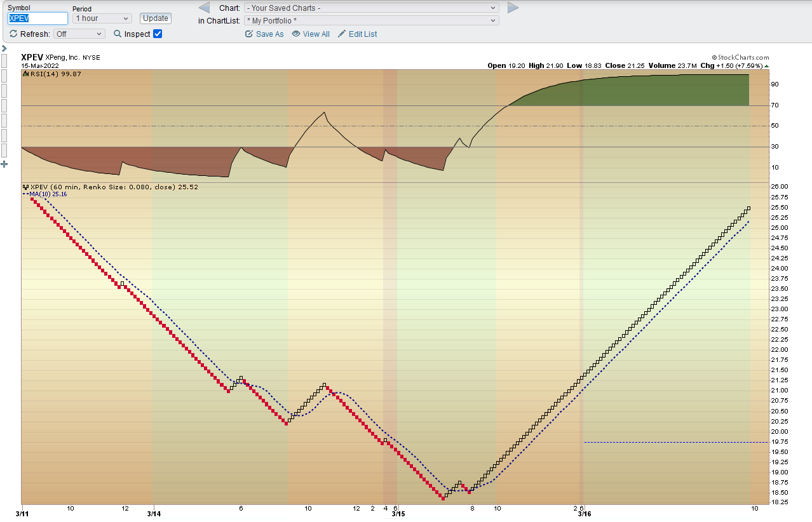Click the Inspect magnifying glass icon
This screenshot has height=522, width=812.
click(x=118, y=34)
